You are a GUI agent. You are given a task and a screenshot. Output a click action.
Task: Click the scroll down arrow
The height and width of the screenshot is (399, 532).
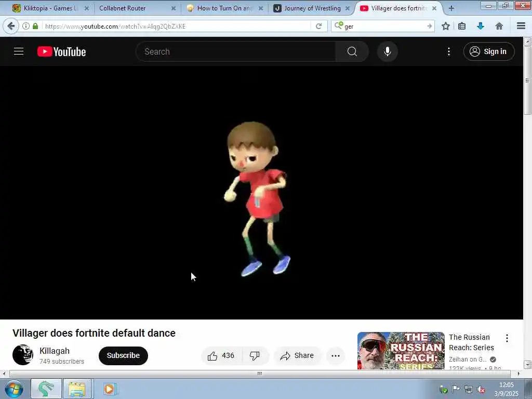527,365
